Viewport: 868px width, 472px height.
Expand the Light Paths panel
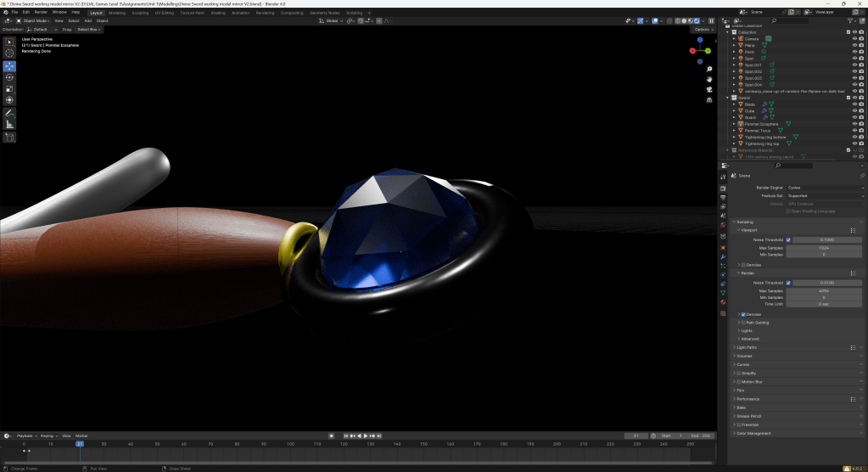pyautogui.click(x=747, y=347)
